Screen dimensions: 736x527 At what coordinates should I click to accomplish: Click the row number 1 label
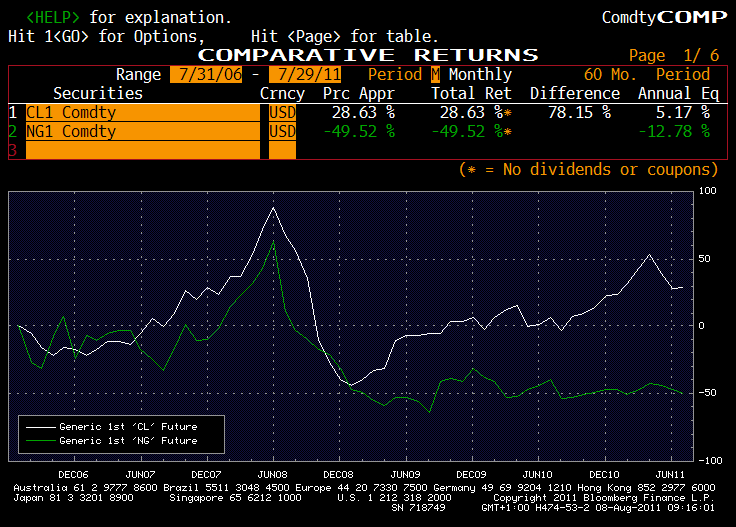tap(13, 113)
